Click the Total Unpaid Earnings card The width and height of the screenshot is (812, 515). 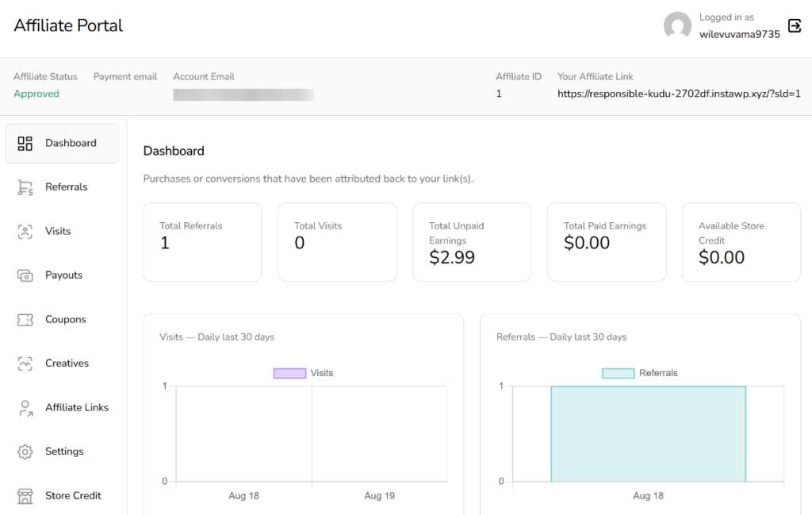click(472, 242)
